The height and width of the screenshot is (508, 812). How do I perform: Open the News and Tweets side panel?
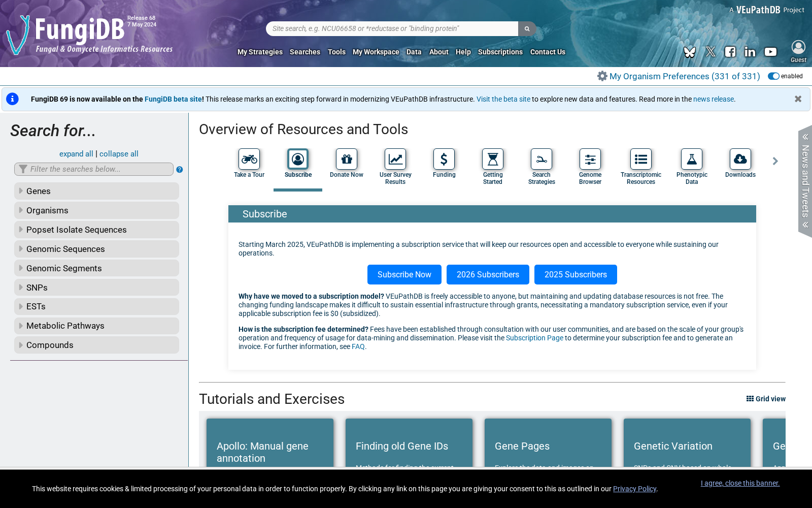[x=805, y=181]
